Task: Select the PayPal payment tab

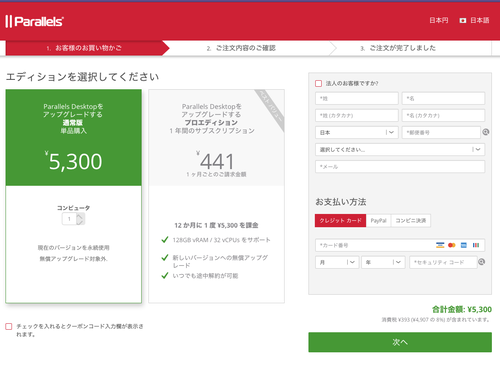Action: pyautogui.click(x=379, y=220)
